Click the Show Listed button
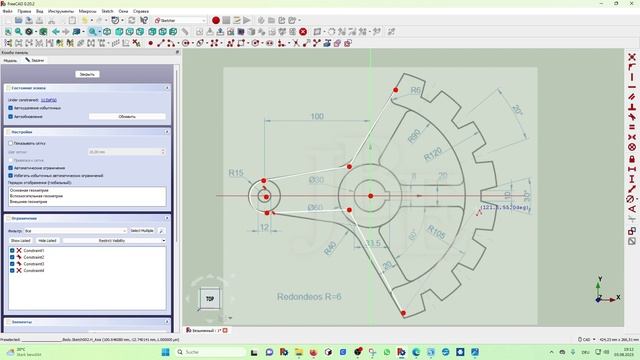640x360 pixels. click(21, 241)
